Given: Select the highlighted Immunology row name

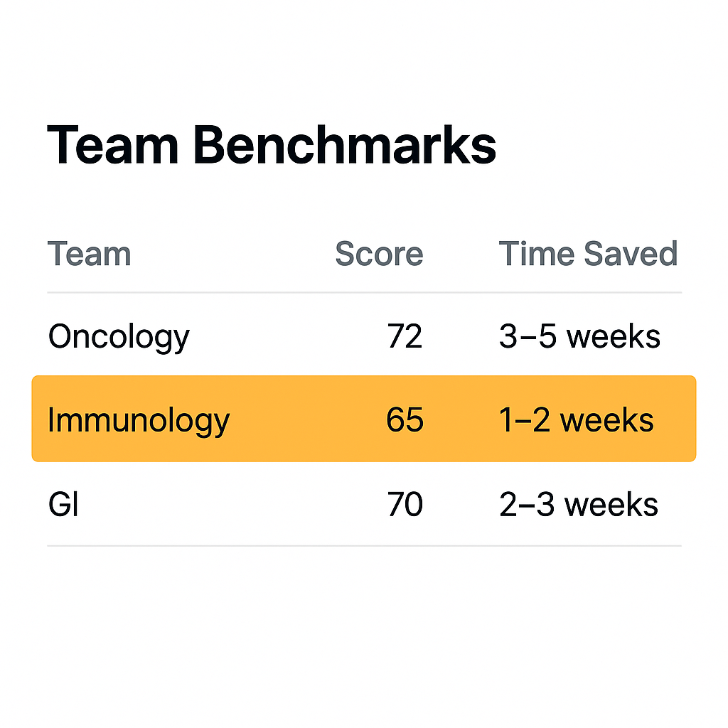Looking at the screenshot, I should point(139,421).
